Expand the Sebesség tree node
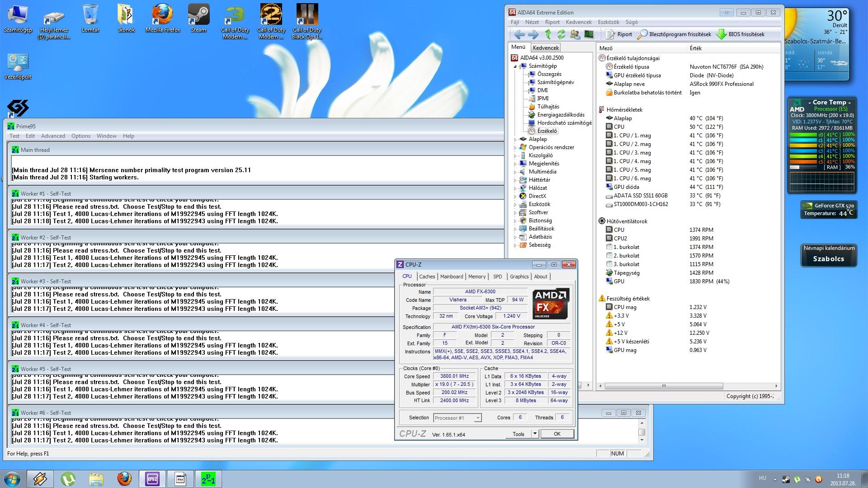Viewport: 868px width, 488px height. (515, 245)
